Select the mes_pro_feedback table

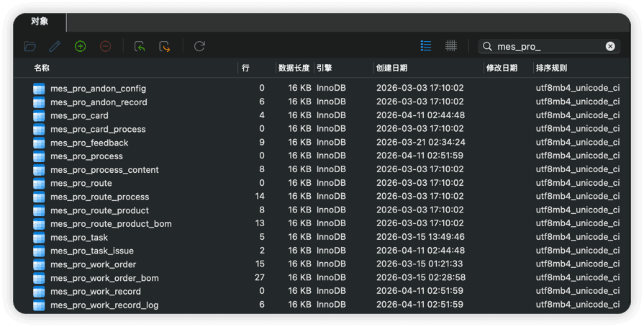pyautogui.click(x=89, y=143)
